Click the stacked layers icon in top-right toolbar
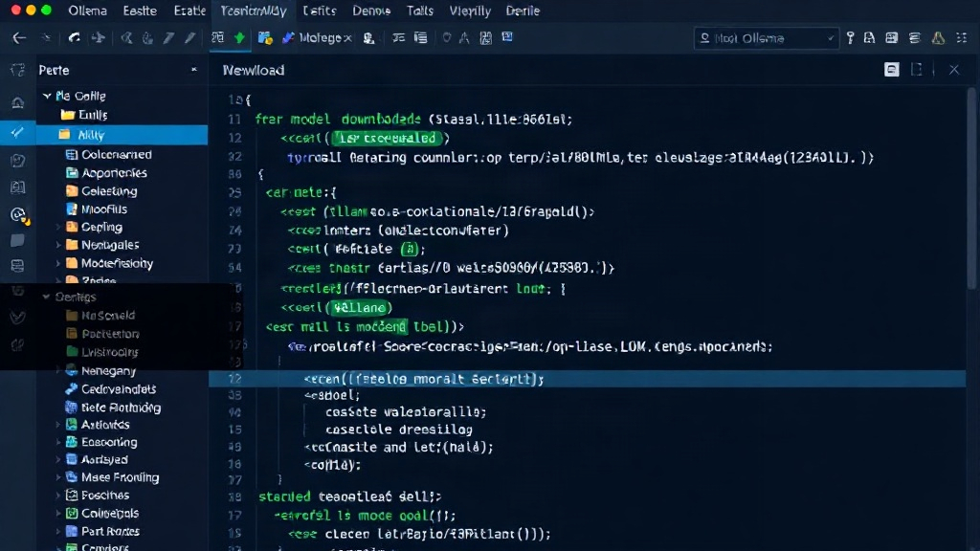 [915, 38]
